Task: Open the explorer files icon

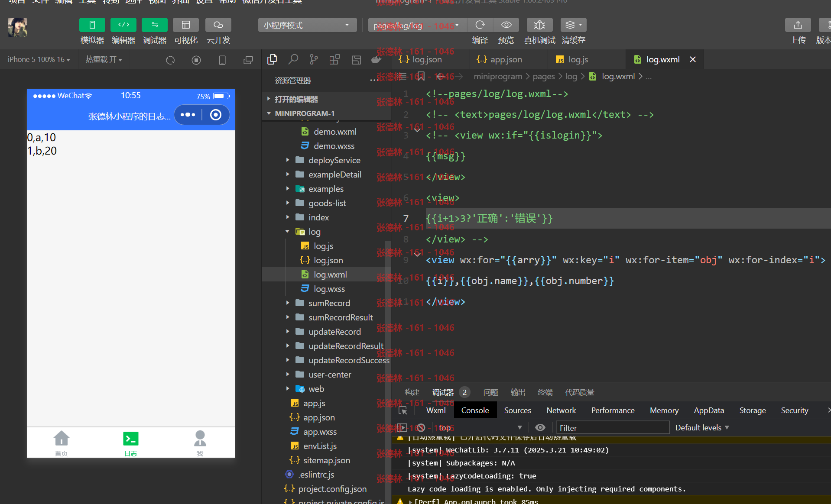Action: (x=272, y=59)
